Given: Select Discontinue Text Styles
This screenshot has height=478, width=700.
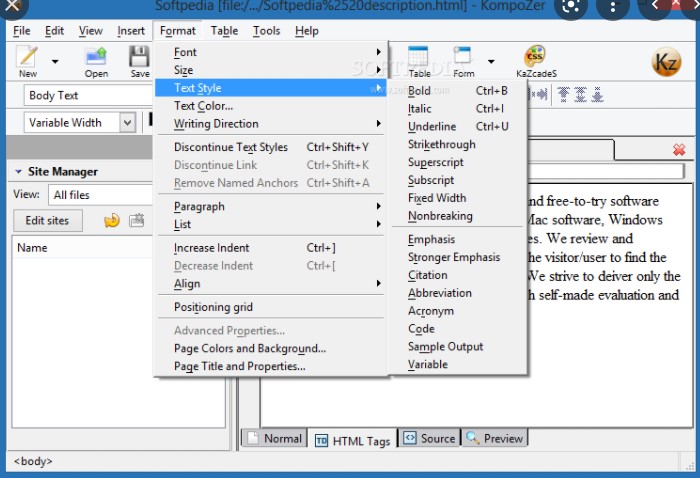Looking at the screenshot, I should click(271, 147).
